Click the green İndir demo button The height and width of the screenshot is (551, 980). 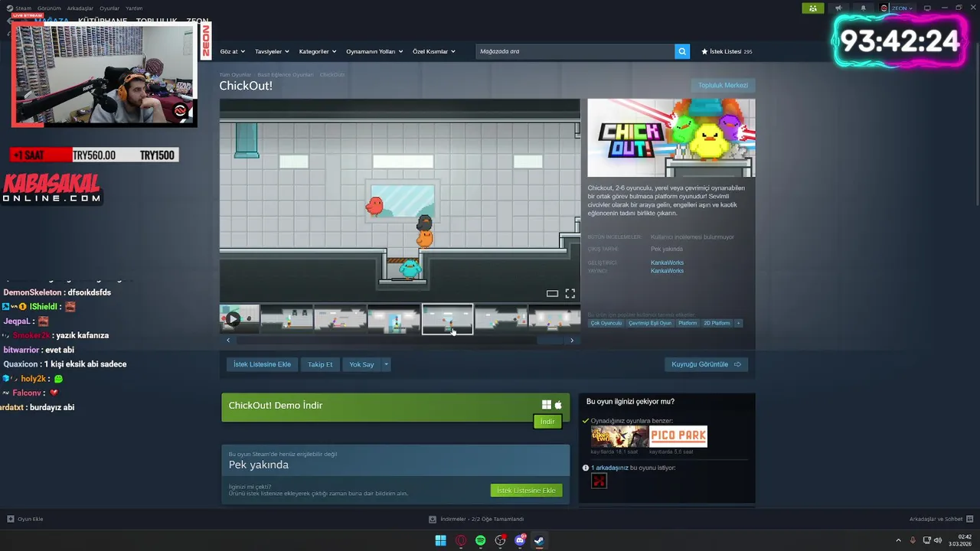point(547,422)
